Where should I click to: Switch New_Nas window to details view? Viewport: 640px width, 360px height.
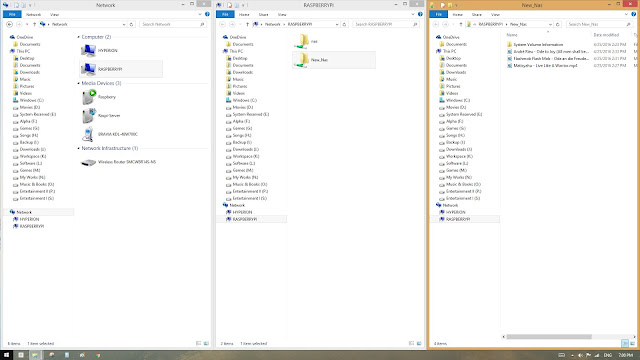point(625,343)
